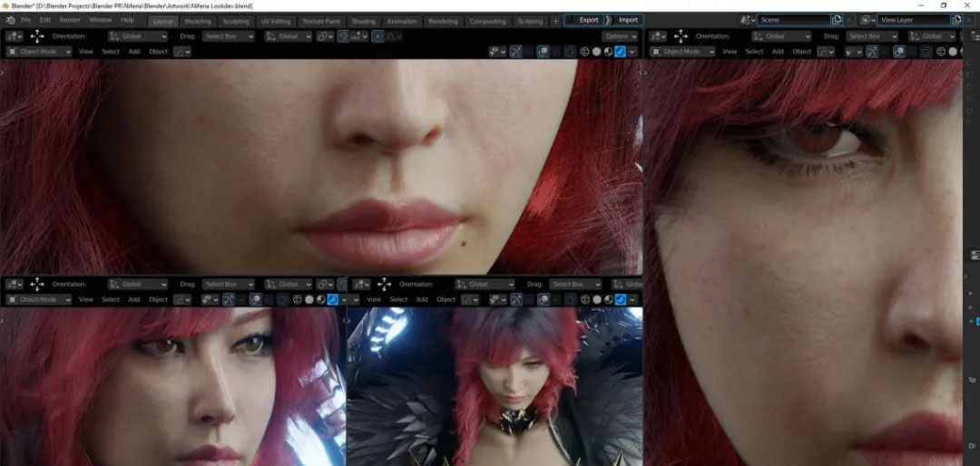Set rendered shading in bottom-left viewport

pos(332,299)
